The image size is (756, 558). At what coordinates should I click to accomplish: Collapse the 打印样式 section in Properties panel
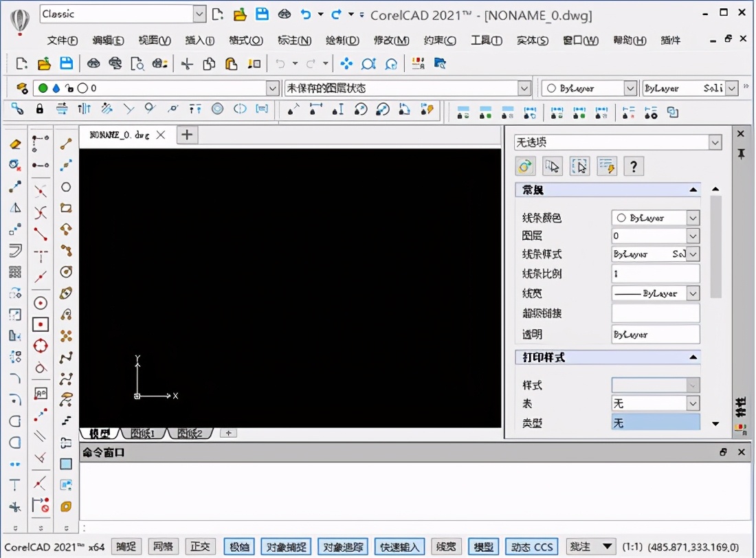[x=694, y=357]
